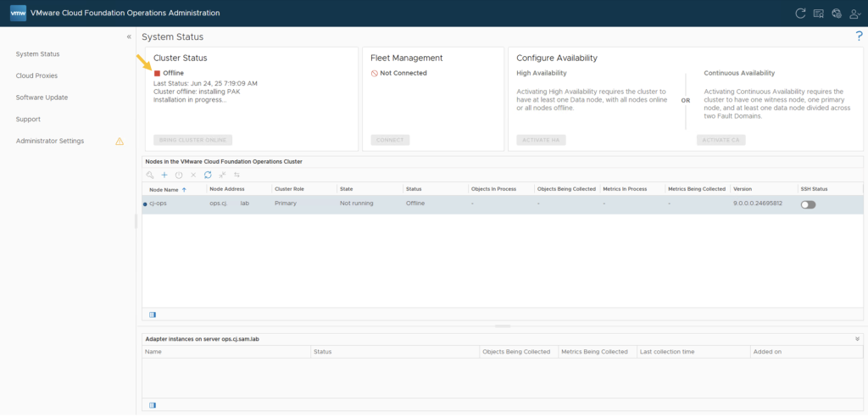The width and height of the screenshot is (868, 418).
Task: Click the Not Connected status icon
Action: [374, 73]
